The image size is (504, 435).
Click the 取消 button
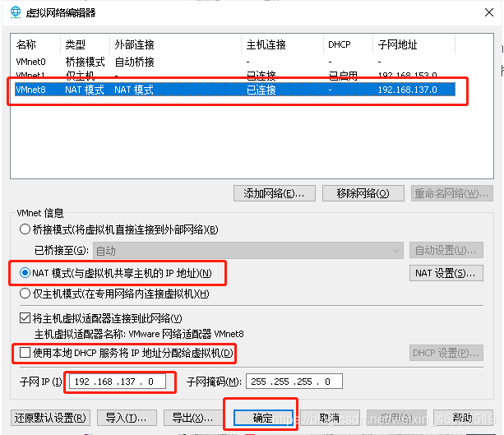330,418
